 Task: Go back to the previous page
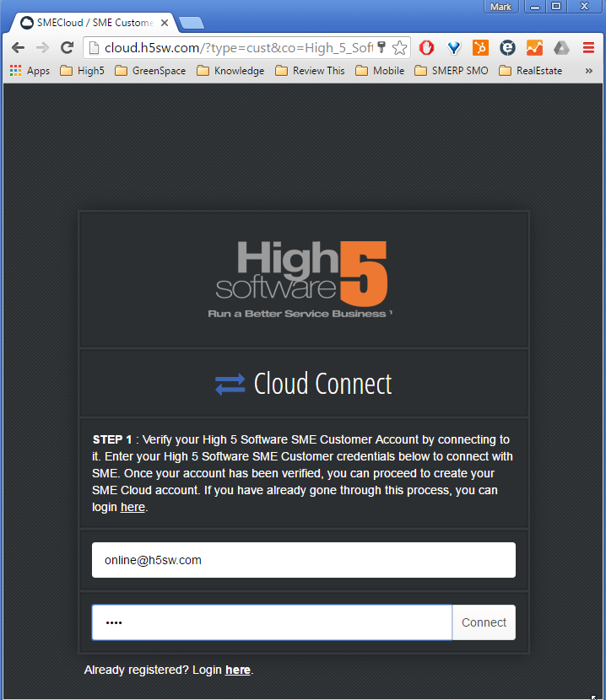19,47
